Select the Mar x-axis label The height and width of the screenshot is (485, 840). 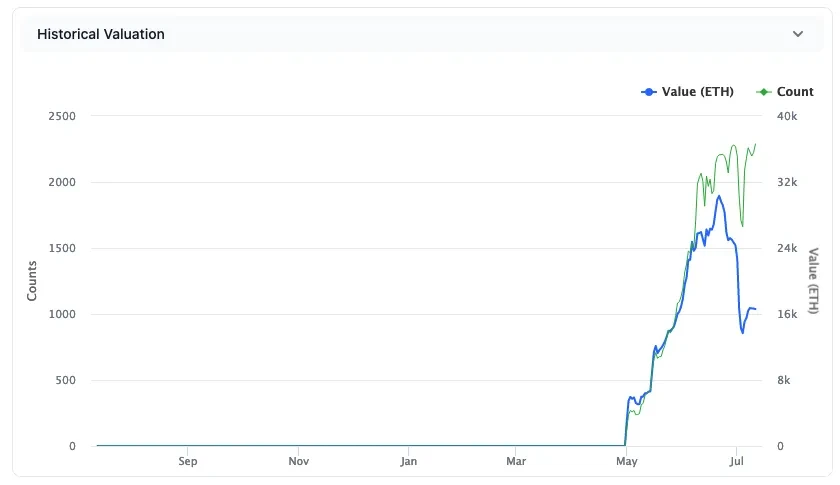(516, 462)
